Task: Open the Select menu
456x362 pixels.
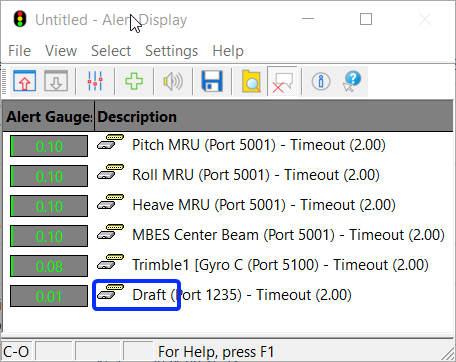Action: coord(111,51)
